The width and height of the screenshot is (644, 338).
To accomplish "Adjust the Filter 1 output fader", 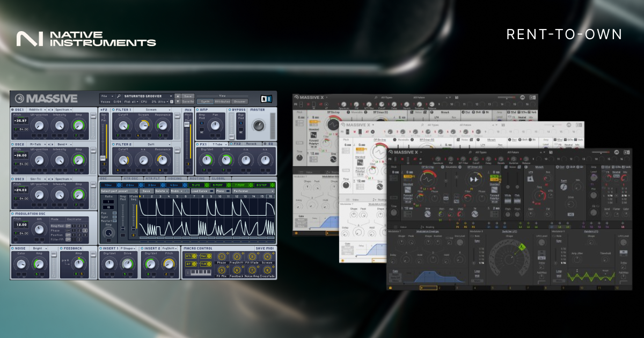I will [177, 116].
